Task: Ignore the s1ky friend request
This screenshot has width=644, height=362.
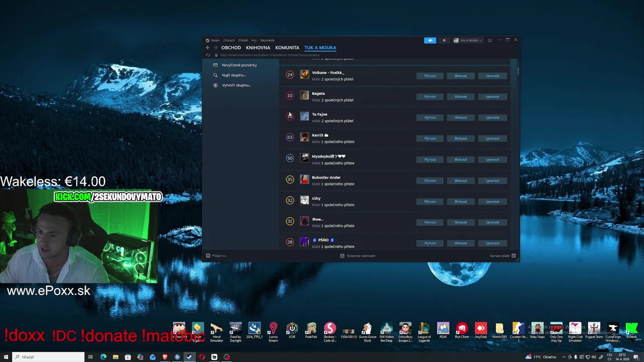Action: 493,202
